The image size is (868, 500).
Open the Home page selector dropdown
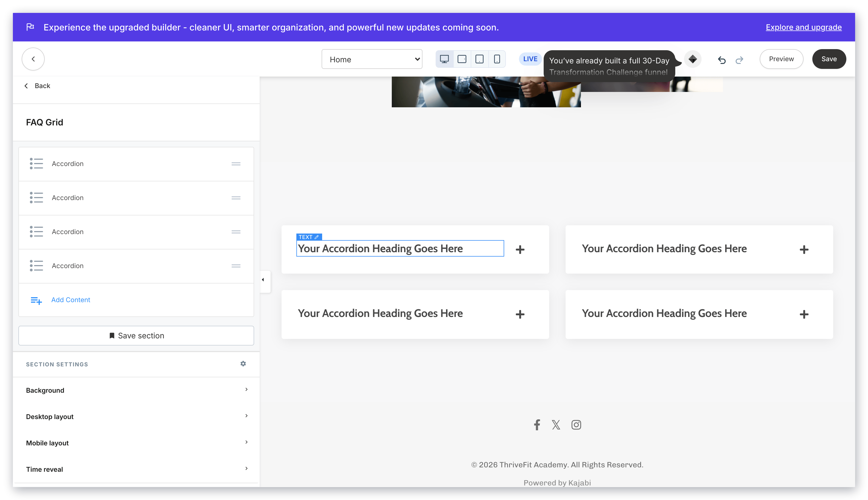click(371, 59)
